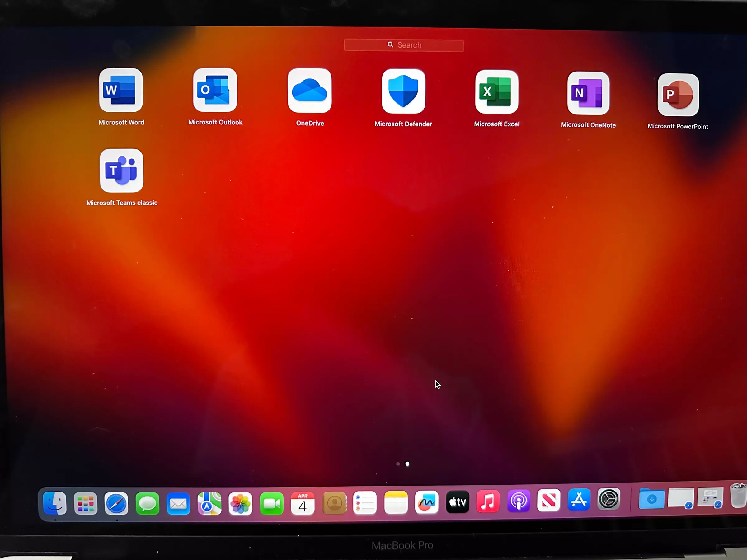Select the second Launchpad page dot

407,464
